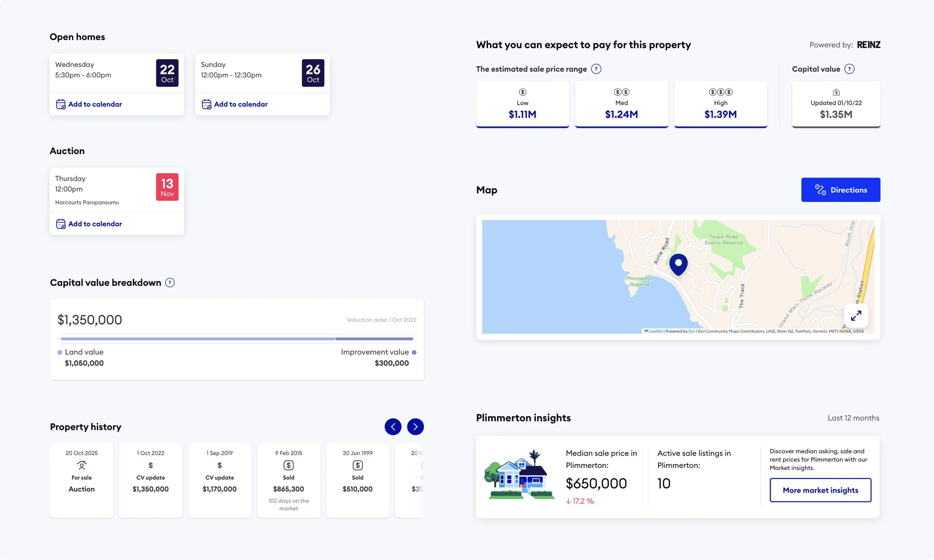The height and width of the screenshot is (560, 934).
Task: Expand the map to fullscreen
Action: point(856,315)
